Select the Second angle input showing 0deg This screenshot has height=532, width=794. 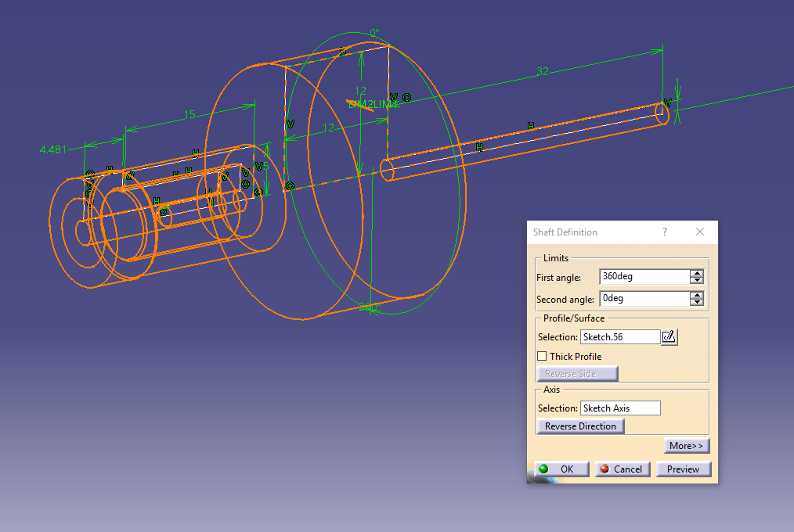(x=647, y=298)
